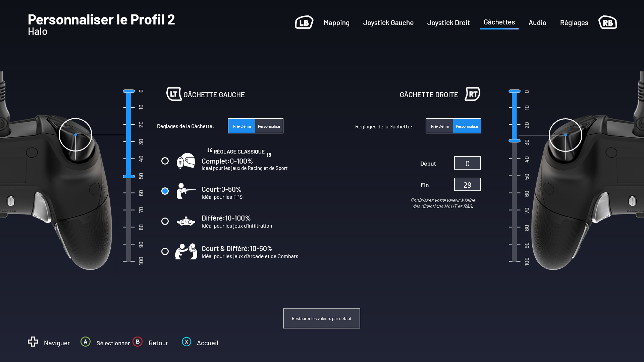Click the Fin value field showing 29
Image resolution: width=644 pixels, height=362 pixels.
467,185
